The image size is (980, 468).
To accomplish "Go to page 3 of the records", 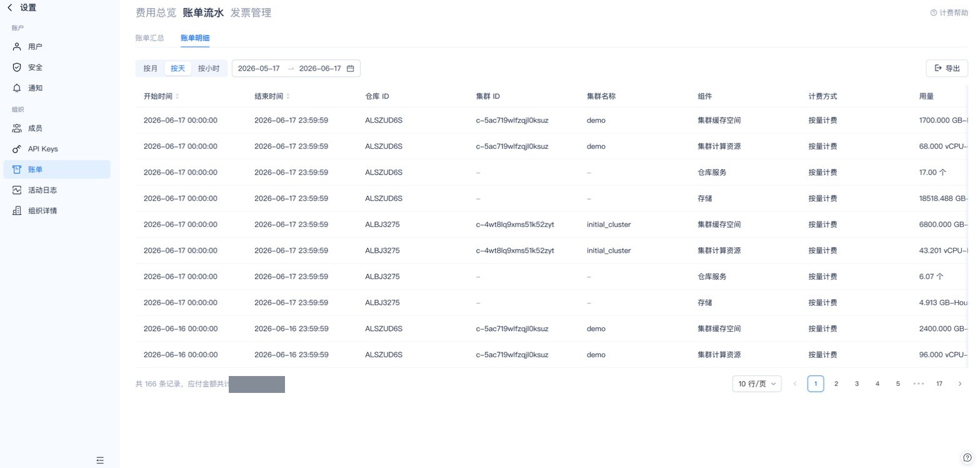I will (857, 384).
